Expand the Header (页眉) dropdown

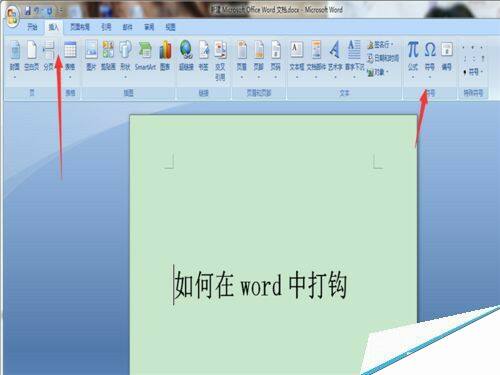pyautogui.click(x=242, y=59)
